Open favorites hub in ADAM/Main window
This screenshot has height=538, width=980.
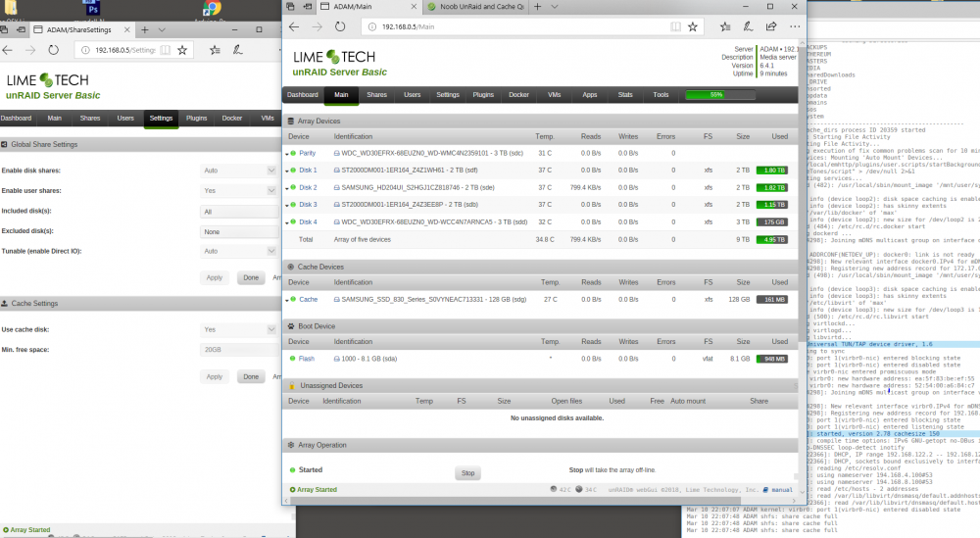(725, 26)
